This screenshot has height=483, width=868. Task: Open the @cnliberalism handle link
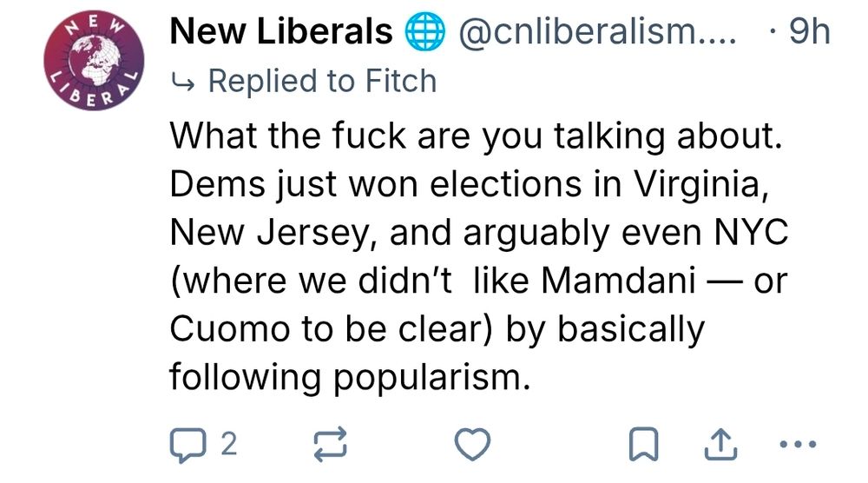coord(596,33)
